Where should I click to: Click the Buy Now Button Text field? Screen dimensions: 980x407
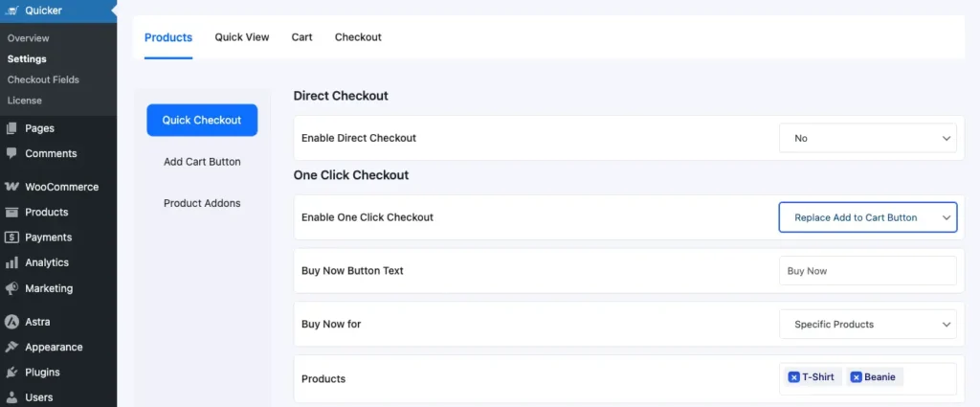[867, 271]
